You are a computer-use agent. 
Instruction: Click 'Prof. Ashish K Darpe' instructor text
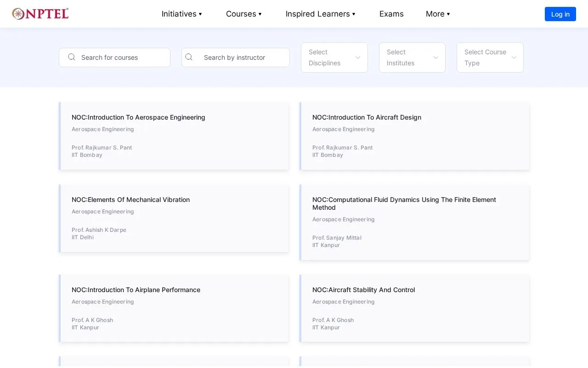point(99,230)
